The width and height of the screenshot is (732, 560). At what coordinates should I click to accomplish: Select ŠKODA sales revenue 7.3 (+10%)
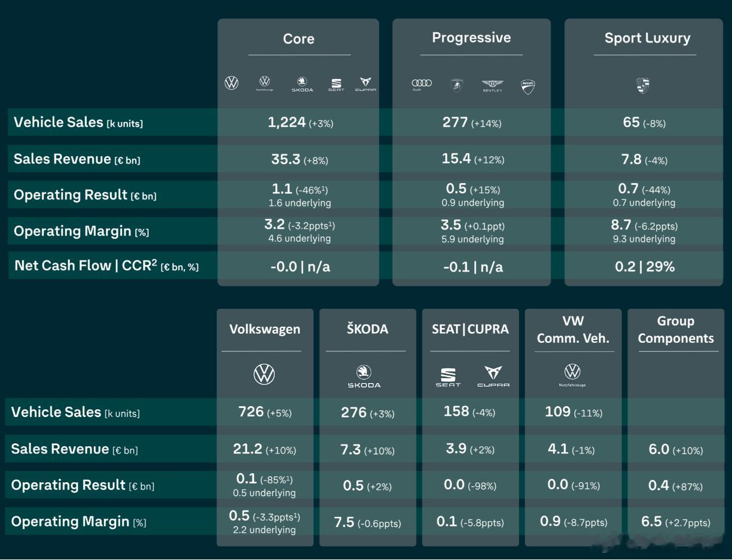click(367, 450)
